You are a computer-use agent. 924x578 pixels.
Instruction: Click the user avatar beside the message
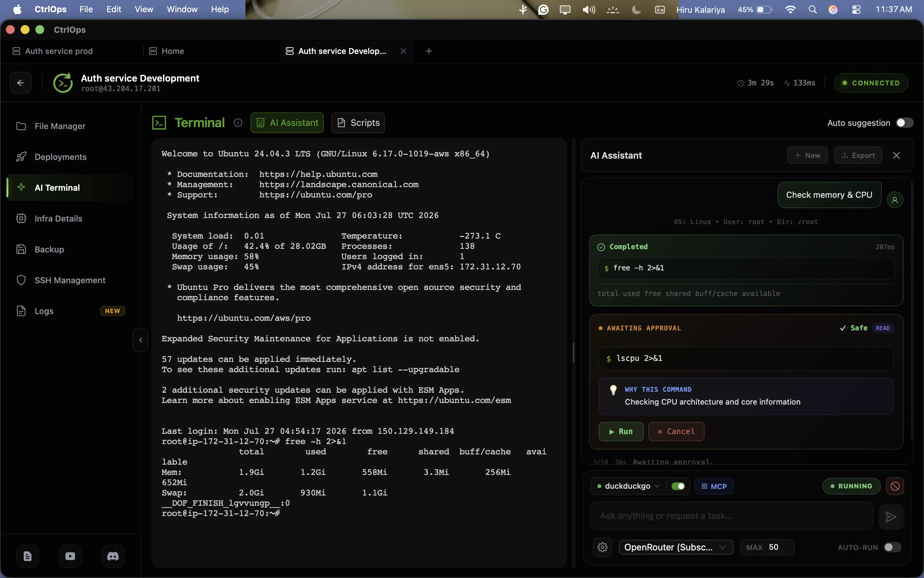(894, 199)
